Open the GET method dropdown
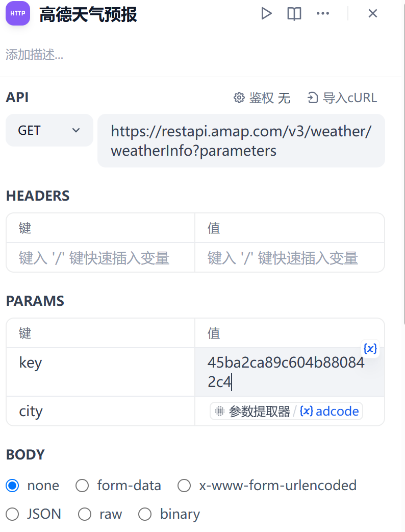The width and height of the screenshot is (405, 532). click(x=49, y=130)
